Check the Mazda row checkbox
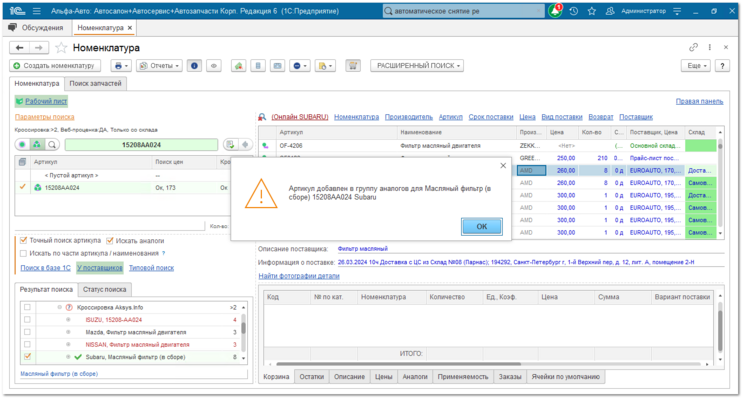This screenshot has height=399, width=743. [x=27, y=332]
